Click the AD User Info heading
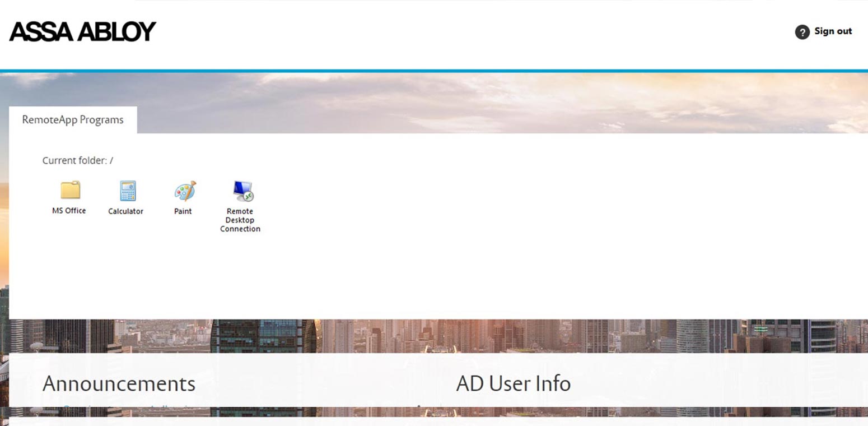The height and width of the screenshot is (426, 868). (514, 384)
